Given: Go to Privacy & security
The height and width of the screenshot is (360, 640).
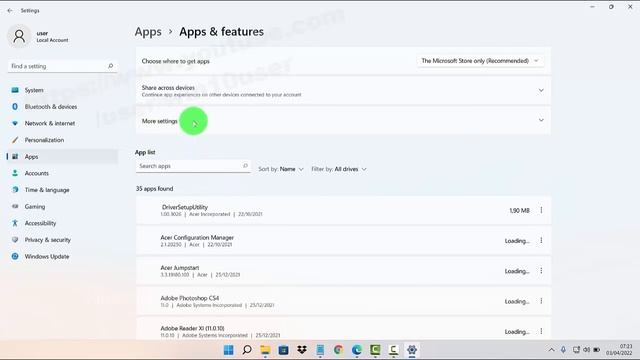Looking at the screenshot, I should tap(62, 240).
